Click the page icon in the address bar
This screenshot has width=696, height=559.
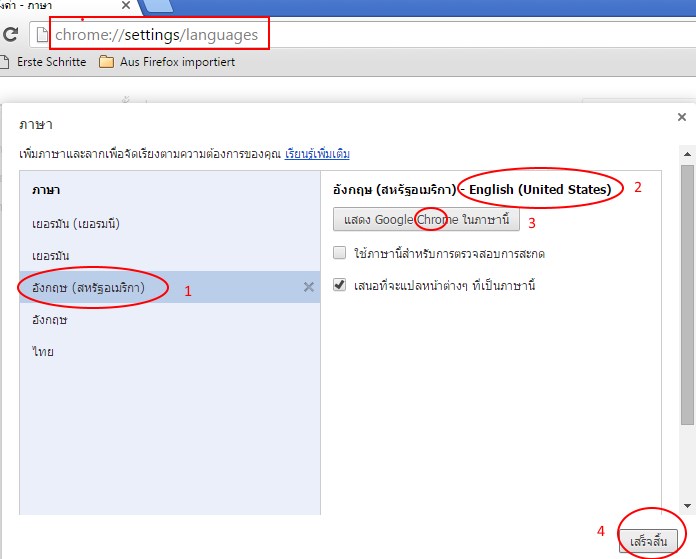coord(41,35)
